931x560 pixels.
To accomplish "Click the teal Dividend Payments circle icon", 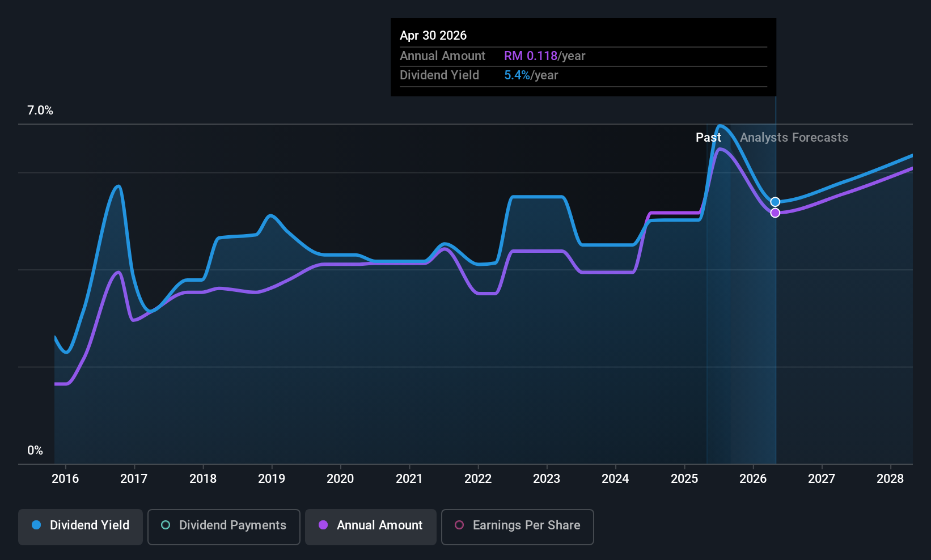I will (x=166, y=525).
